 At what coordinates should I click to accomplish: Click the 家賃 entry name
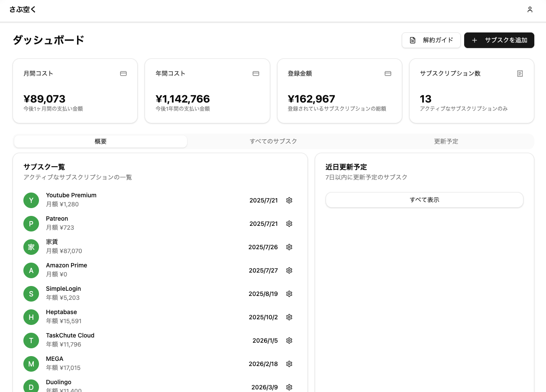tap(52, 242)
